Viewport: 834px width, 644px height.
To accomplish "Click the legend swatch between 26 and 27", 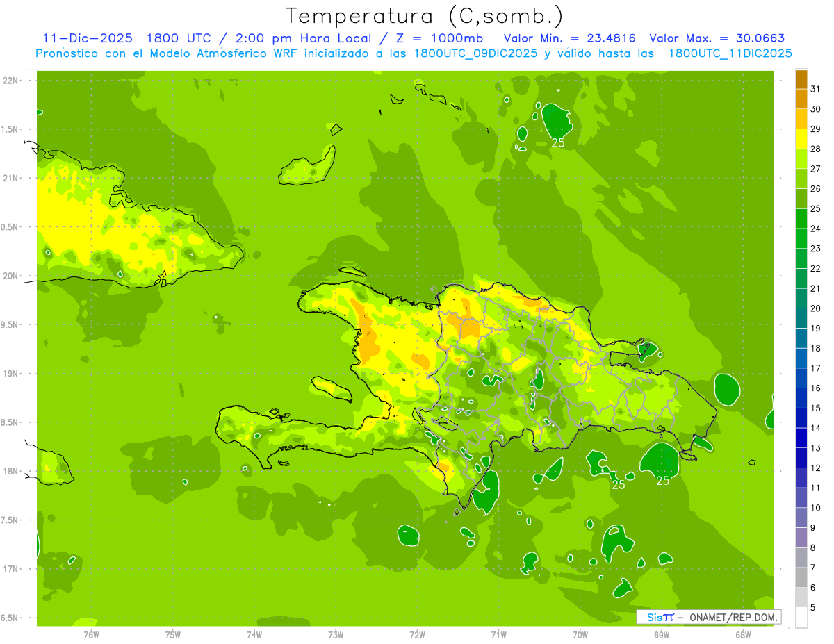I will click(x=801, y=179).
